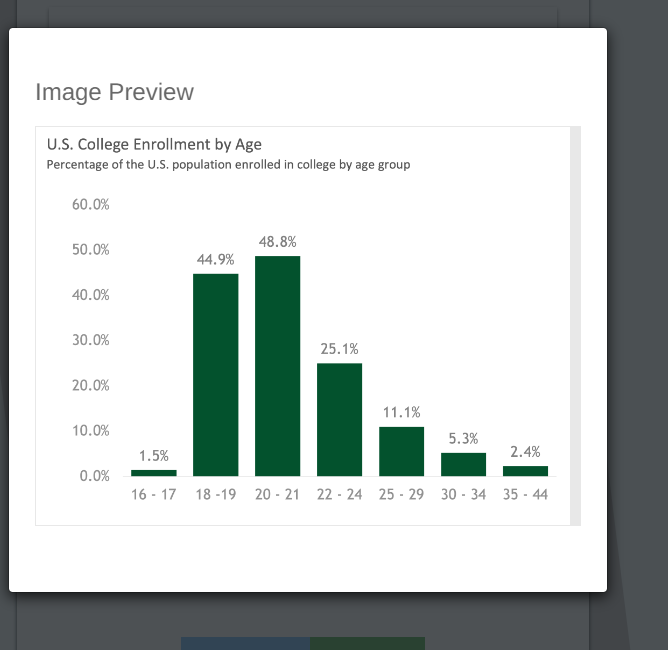The width and height of the screenshot is (668, 650).
Task: Click the 25 - 29 axis label
Action: pos(401,495)
